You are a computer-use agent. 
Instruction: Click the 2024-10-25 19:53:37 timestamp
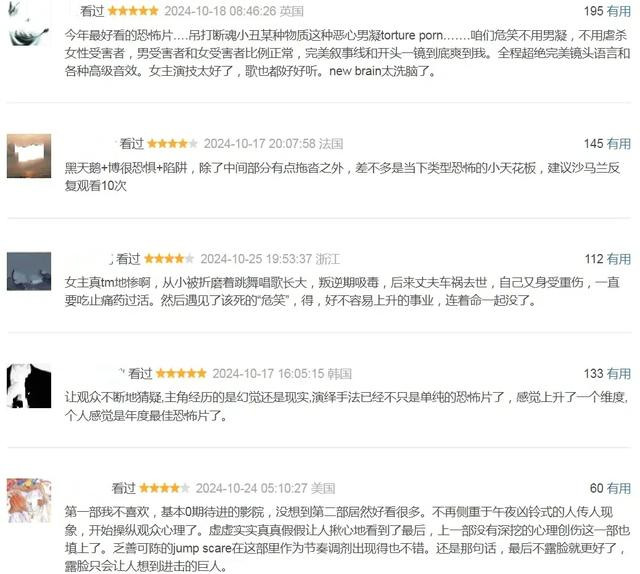256,259
